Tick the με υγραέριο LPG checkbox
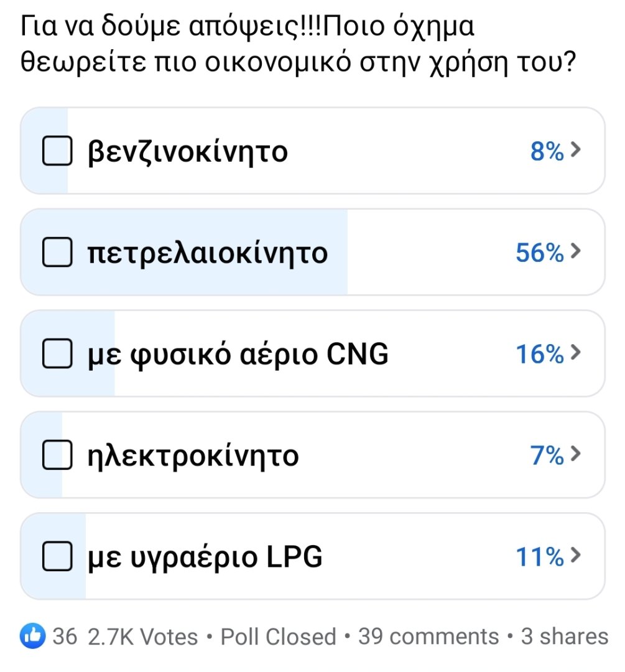 click(x=57, y=557)
